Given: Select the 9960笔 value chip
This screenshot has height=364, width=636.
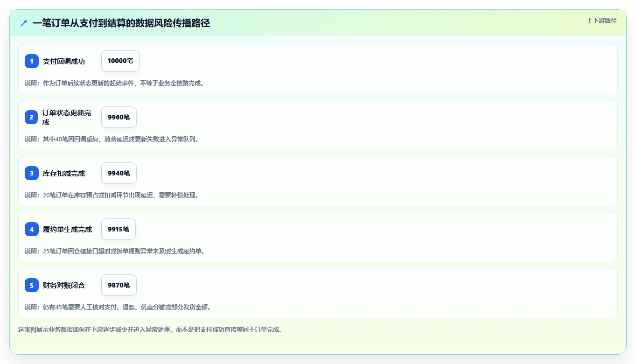Looking at the screenshot, I should (119, 117).
